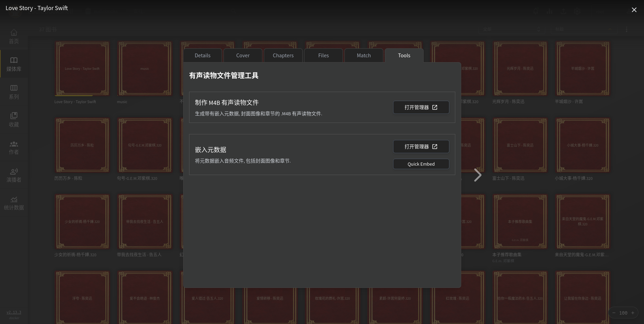Click the 句号-G.E.M.邓紫棋.320 cover

coord(145,145)
